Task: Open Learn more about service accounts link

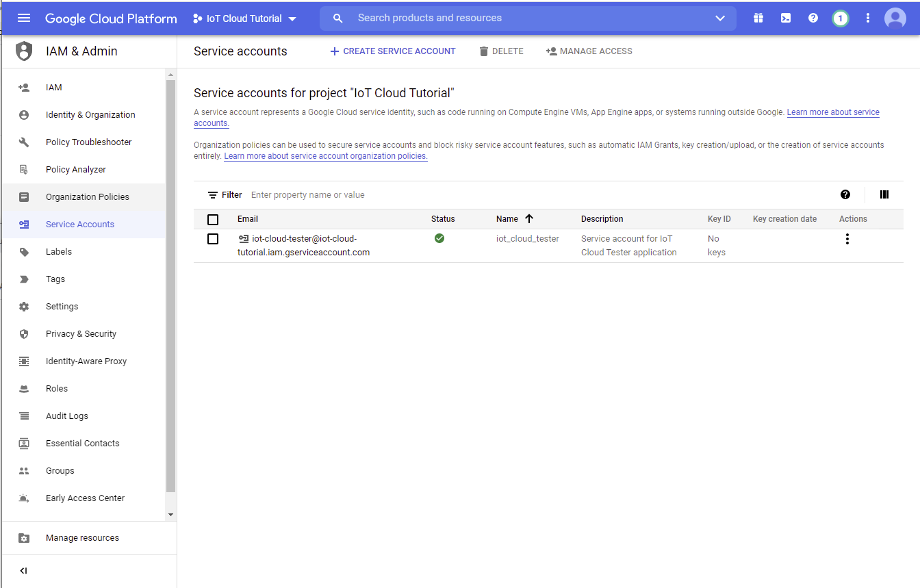Action: coord(833,112)
